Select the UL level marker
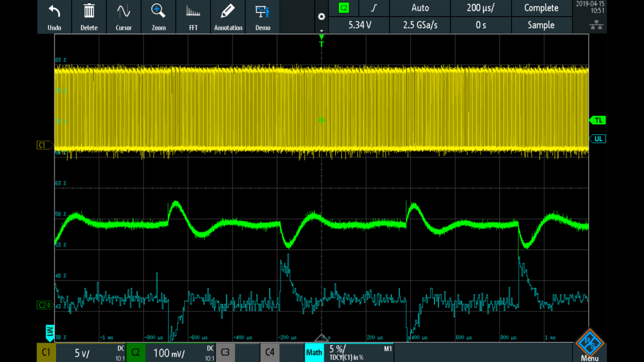This screenshot has height=362, width=644. (x=598, y=139)
